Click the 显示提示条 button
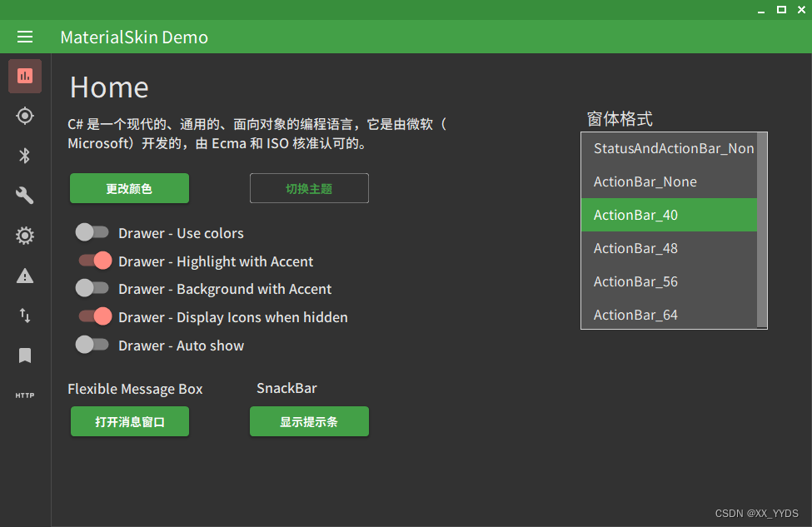Viewport: 812px width, 527px height. [309, 421]
